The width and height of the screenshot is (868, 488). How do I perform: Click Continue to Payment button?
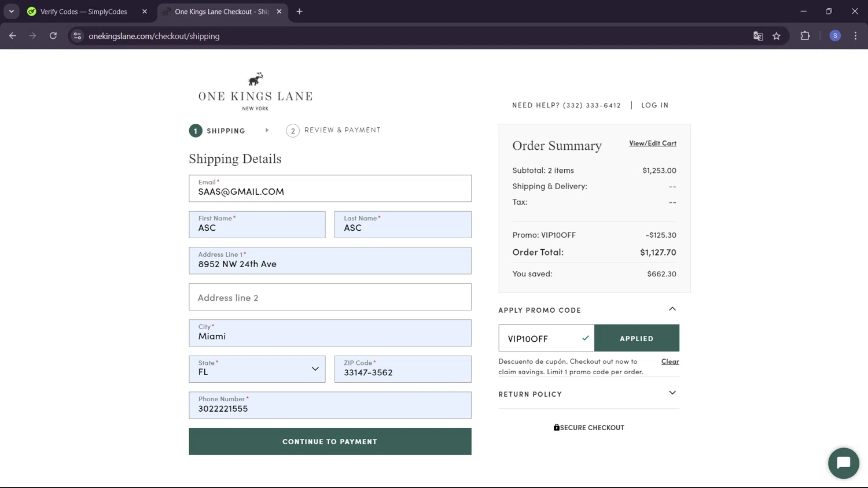tap(330, 441)
